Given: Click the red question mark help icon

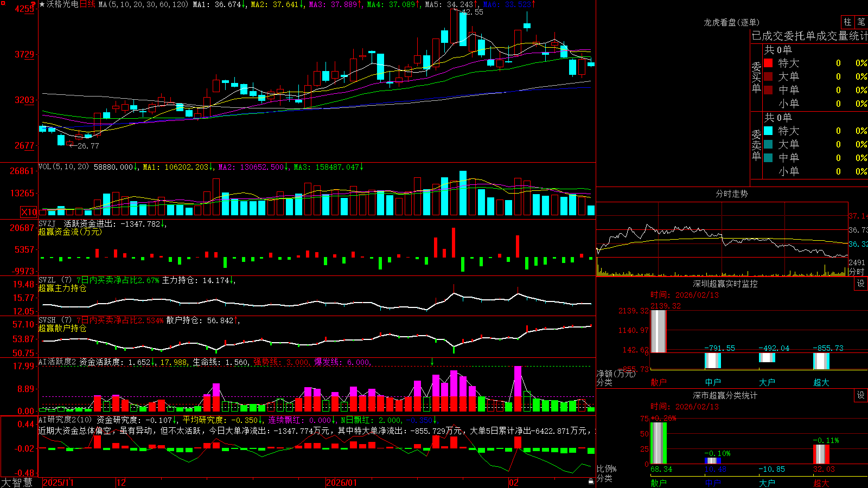Looking at the screenshot, I should [33, 4].
